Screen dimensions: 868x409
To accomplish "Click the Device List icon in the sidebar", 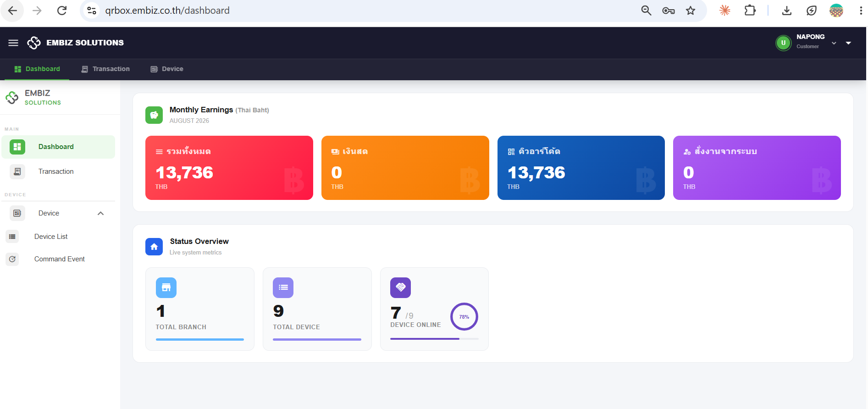I will pyautogui.click(x=12, y=237).
